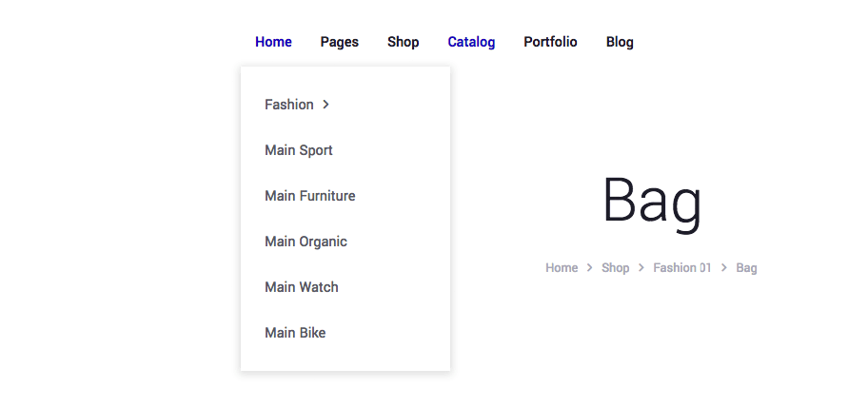Open the Pages navigation menu
868x407 pixels.
[339, 42]
